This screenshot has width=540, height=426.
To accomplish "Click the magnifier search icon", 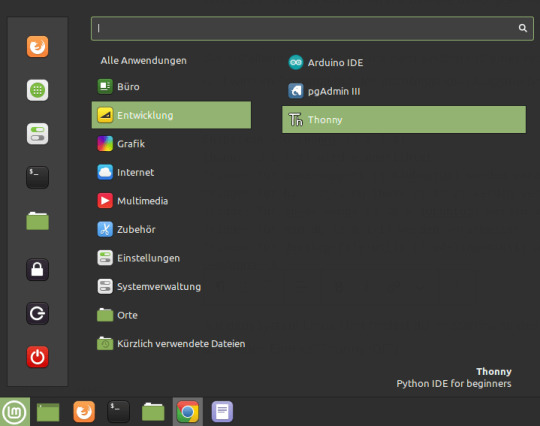I will (522, 28).
